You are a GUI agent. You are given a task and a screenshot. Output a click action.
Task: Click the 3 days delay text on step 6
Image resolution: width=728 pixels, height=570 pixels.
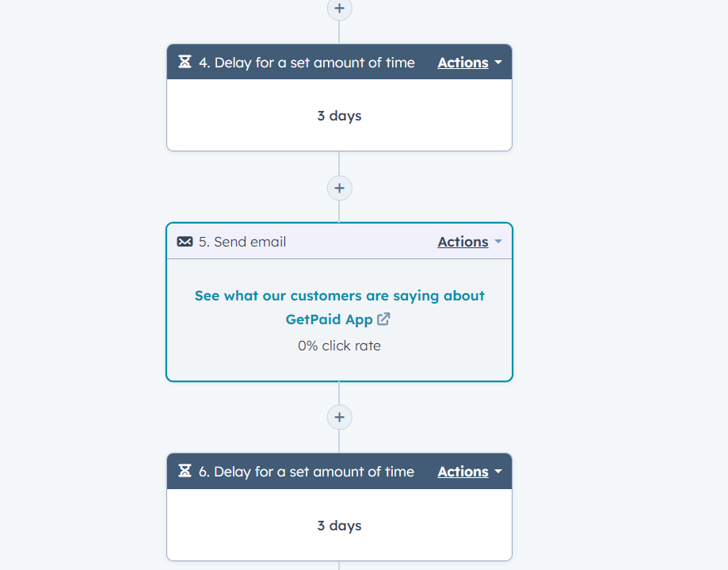[x=339, y=525]
